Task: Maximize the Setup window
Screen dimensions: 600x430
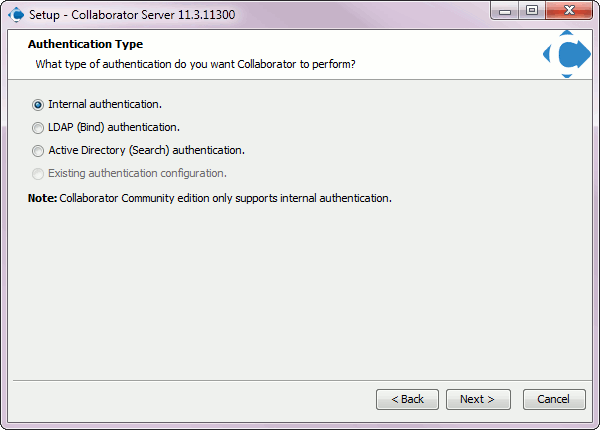Action: coord(532,11)
